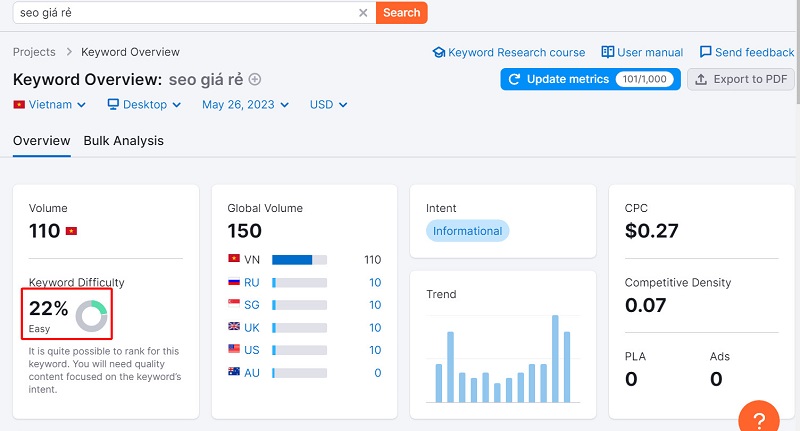Click the RU country link
This screenshot has height=431, width=800.
tap(252, 283)
